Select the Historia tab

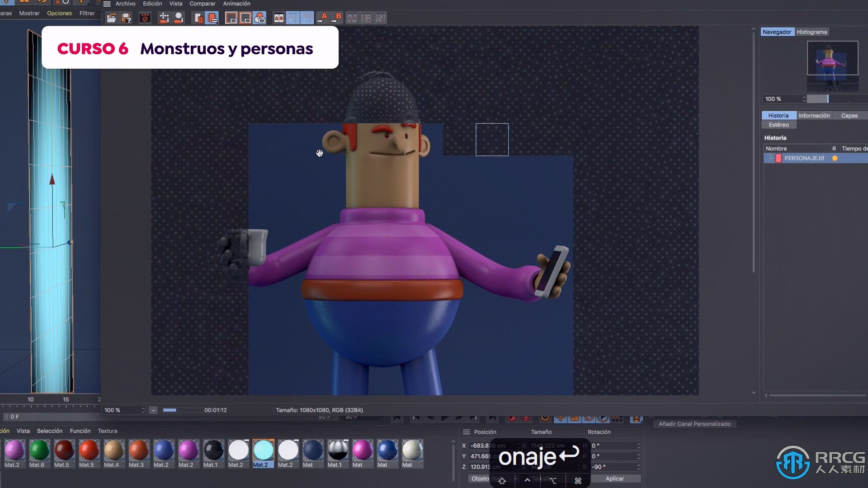click(778, 116)
